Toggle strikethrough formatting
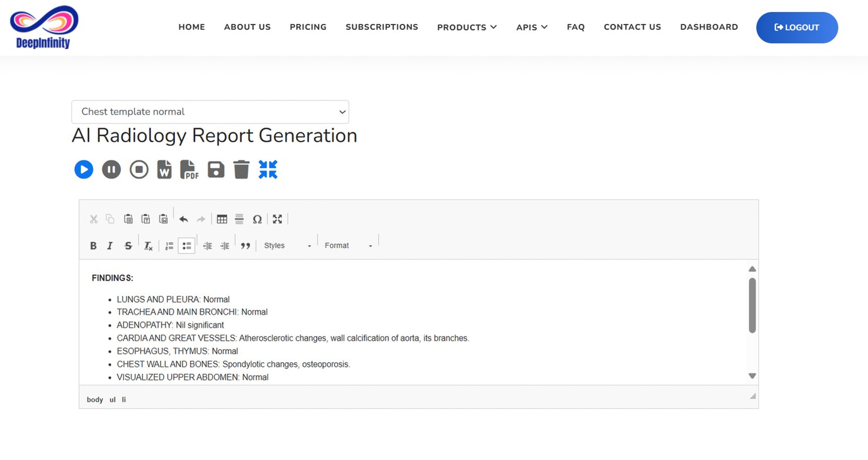This screenshot has width=868, height=460. click(x=128, y=246)
